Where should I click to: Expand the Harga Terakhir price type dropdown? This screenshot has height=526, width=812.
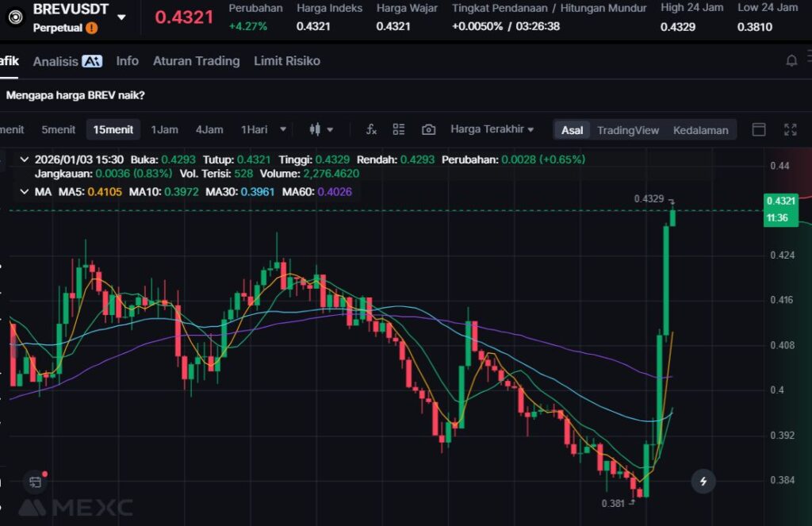pyautogui.click(x=492, y=129)
